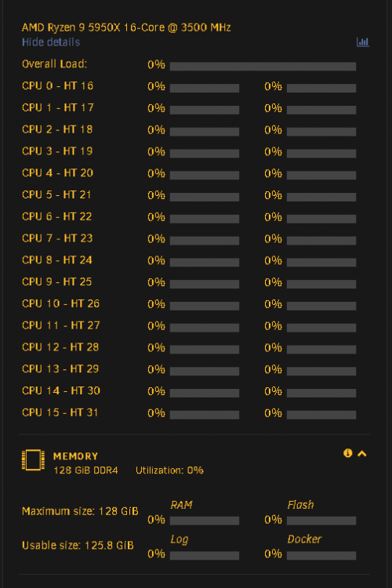Image resolution: width=392 pixels, height=588 pixels.
Task: Click the RAM usage bar
Action: tap(205, 521)
